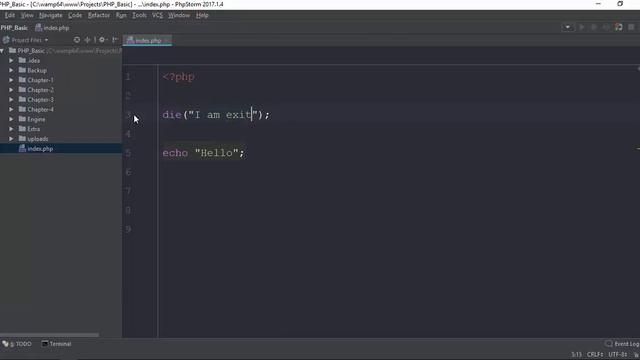Open the TODO tool window

17,344
